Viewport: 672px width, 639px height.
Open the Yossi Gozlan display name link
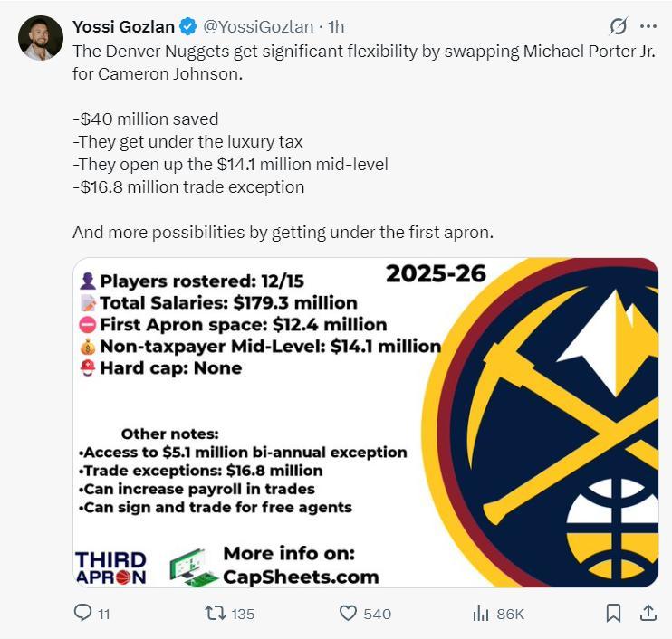[123, 26]
